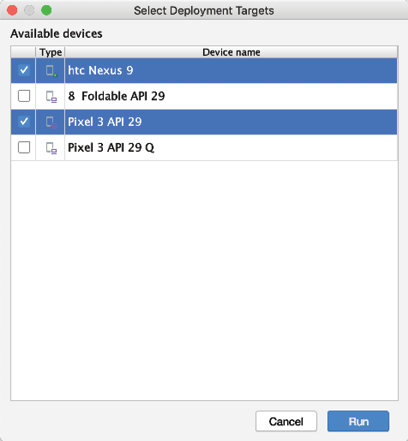This screenshot has height=441, width=408.
Task: Close the dialog with the red button
Action: point(12,10)
